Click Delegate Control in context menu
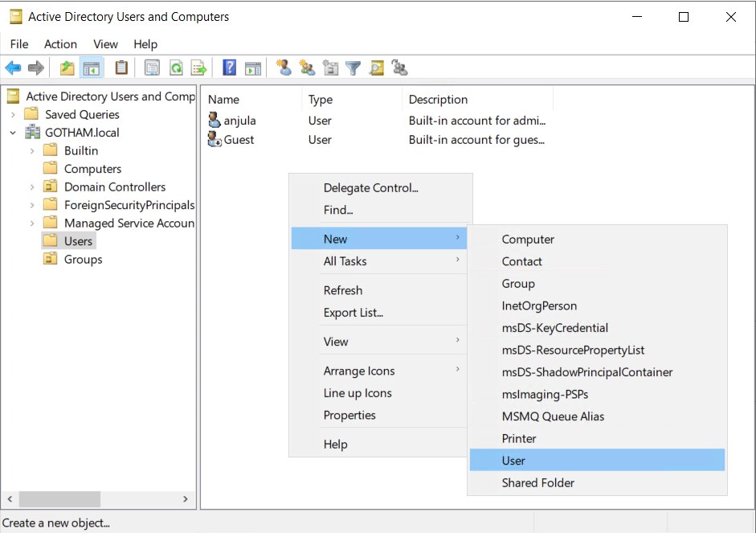This screenshot has width=756, height=533. 370,188
